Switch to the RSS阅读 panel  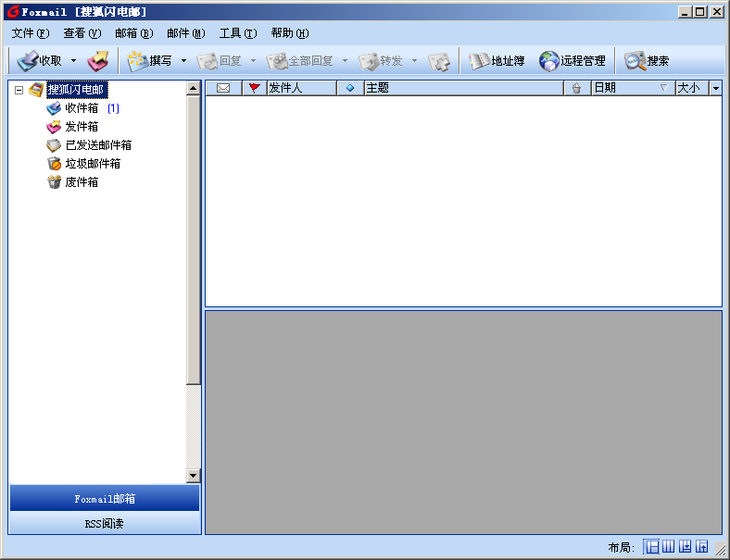point(105,524)
